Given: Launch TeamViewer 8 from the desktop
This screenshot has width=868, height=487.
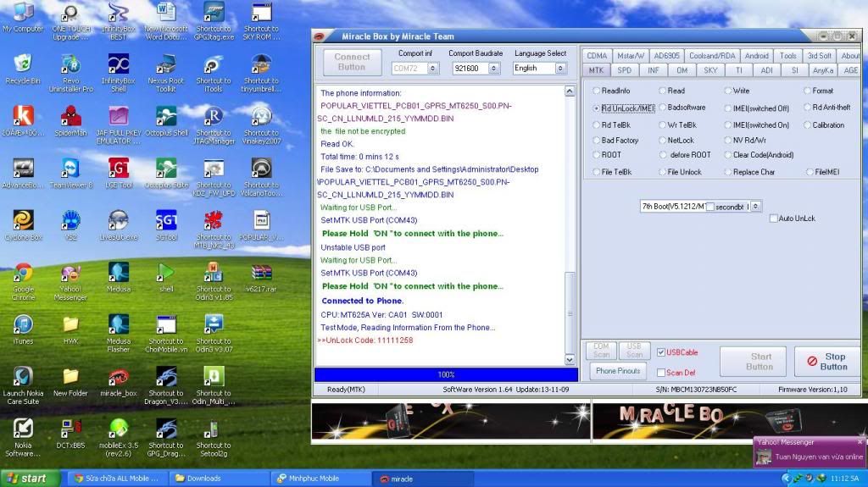Looking at the screenshot, I should tap(71, 174).
